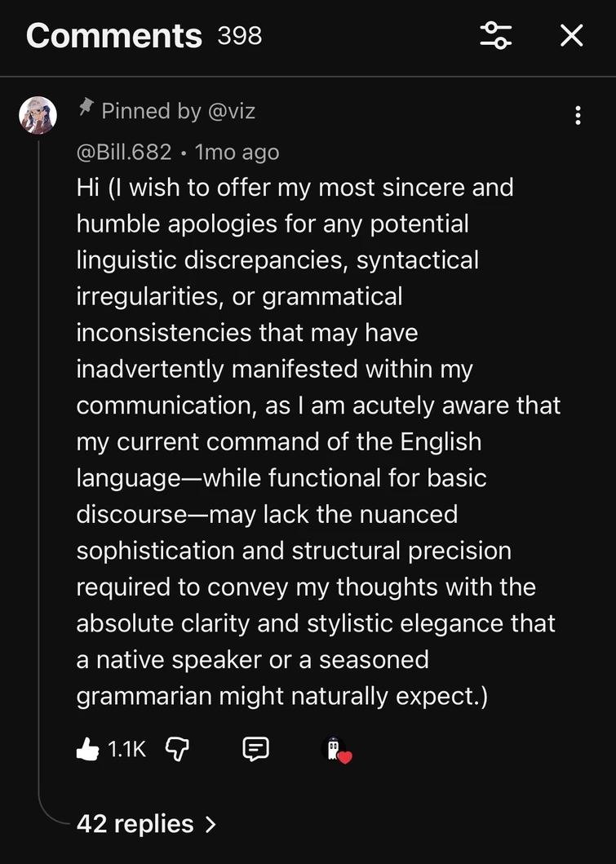Screen dimensions: 616x864
Task: Click the "1mo ago" timestamp
Action: pos(237,152)
